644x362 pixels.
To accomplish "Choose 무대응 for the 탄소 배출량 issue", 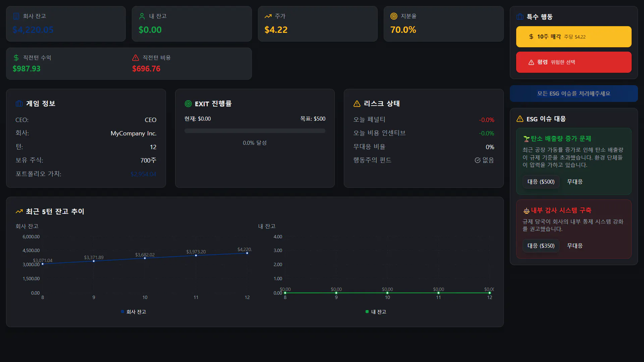I will [575, 182].
